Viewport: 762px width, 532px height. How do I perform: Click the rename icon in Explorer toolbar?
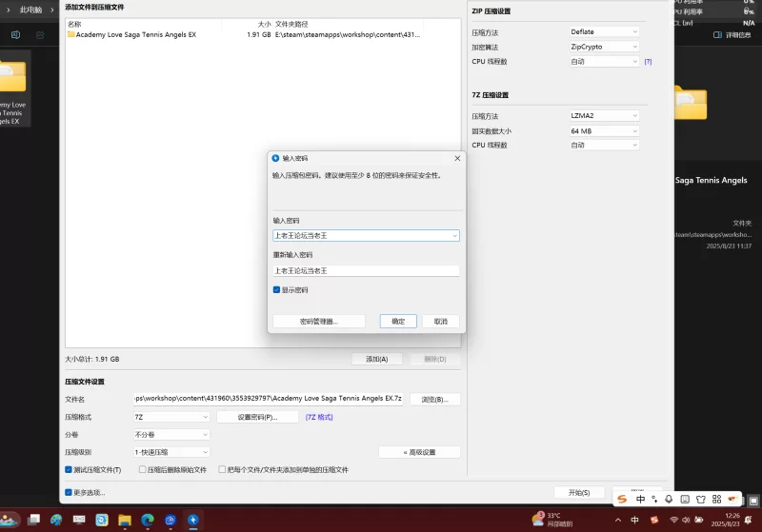coord(15,35)
